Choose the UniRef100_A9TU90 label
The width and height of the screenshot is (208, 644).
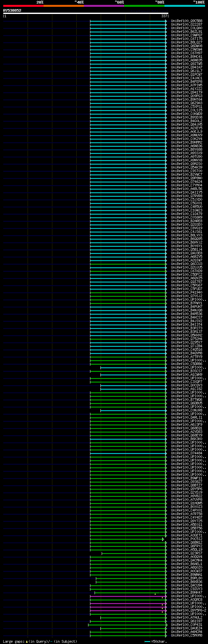pyautogui.click(x=187, y=157)
